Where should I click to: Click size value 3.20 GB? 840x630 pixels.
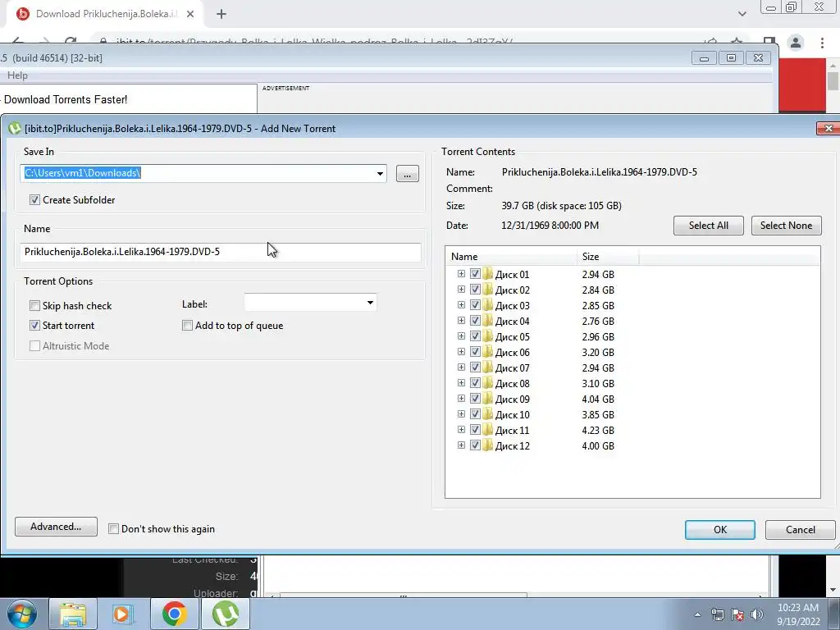[598, 353]
